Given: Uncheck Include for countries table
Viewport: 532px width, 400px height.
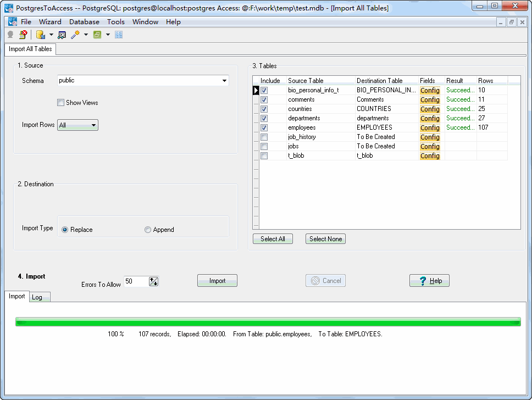Looking at the screenshot, I should 264,109.
